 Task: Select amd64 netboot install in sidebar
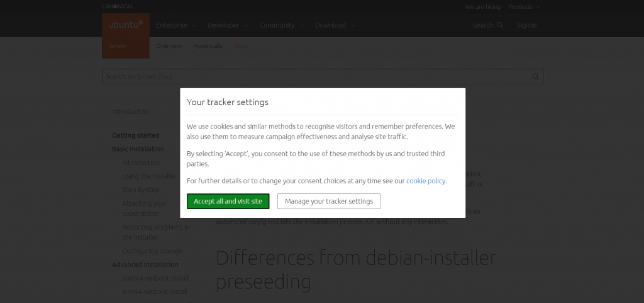[155, 278]
